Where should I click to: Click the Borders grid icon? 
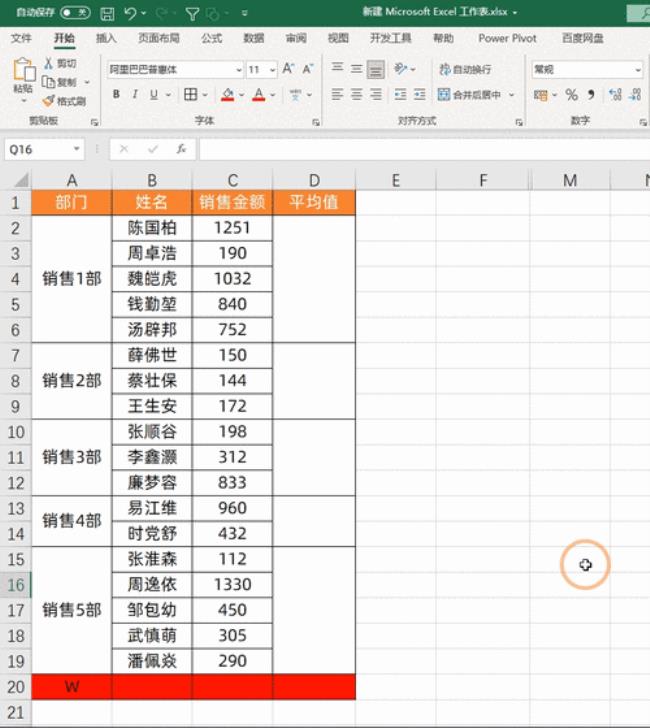[190, 95]
